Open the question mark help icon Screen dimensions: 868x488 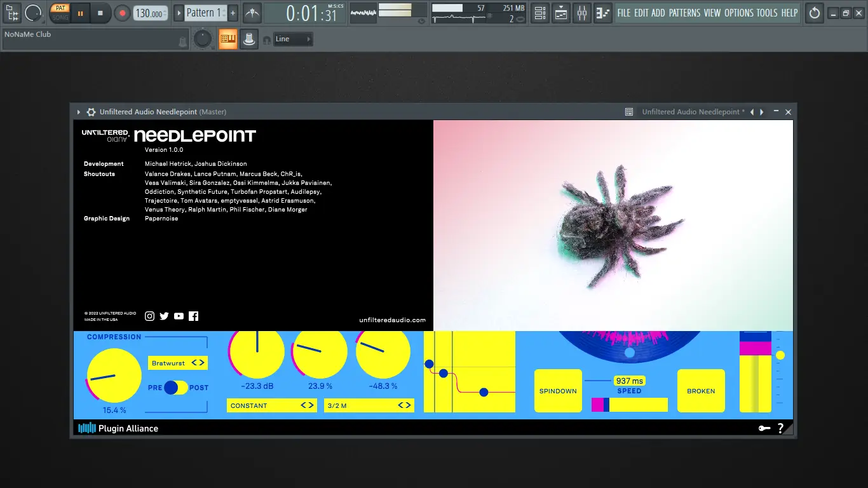click(x=780, y=428)
